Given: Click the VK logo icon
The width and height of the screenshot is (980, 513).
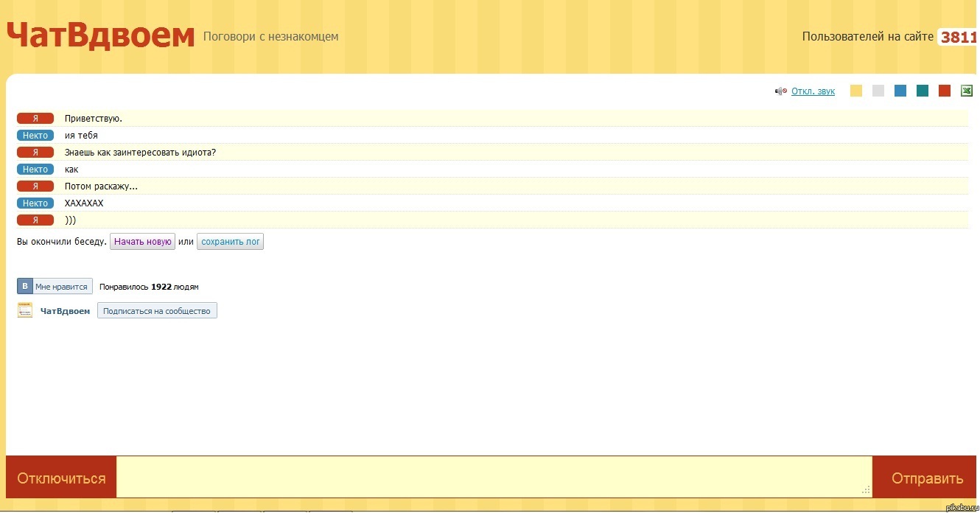Looking at the screenshot, I should [25, 287].
